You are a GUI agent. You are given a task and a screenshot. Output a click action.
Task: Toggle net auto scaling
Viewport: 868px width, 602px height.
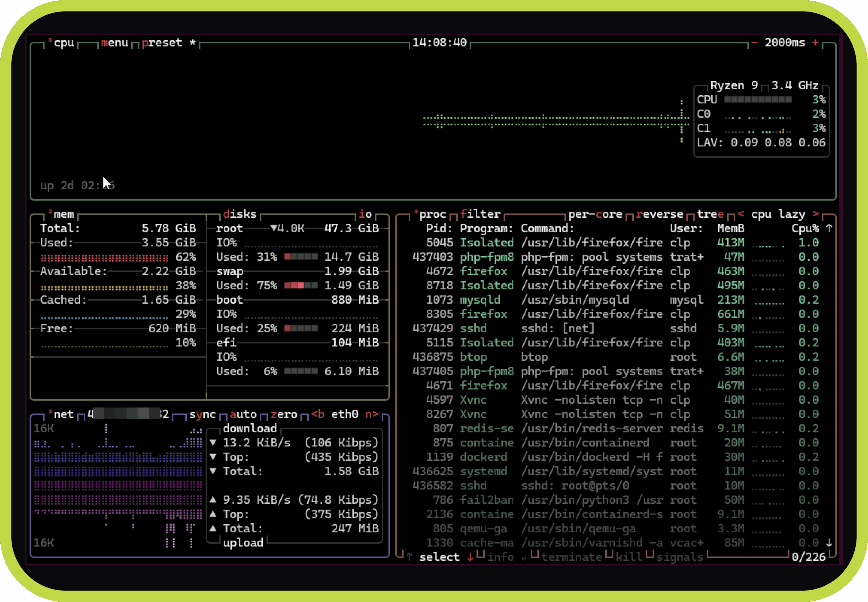(x=243, y=414)
